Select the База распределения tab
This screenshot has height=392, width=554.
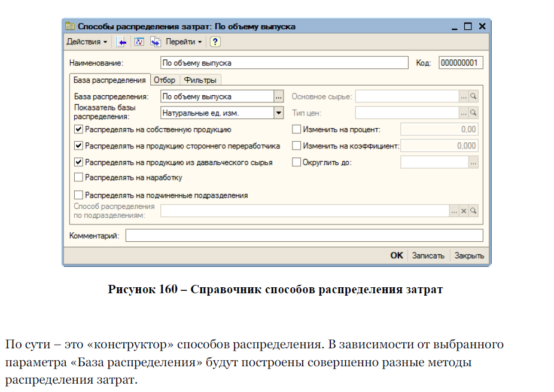pos(109,80)
